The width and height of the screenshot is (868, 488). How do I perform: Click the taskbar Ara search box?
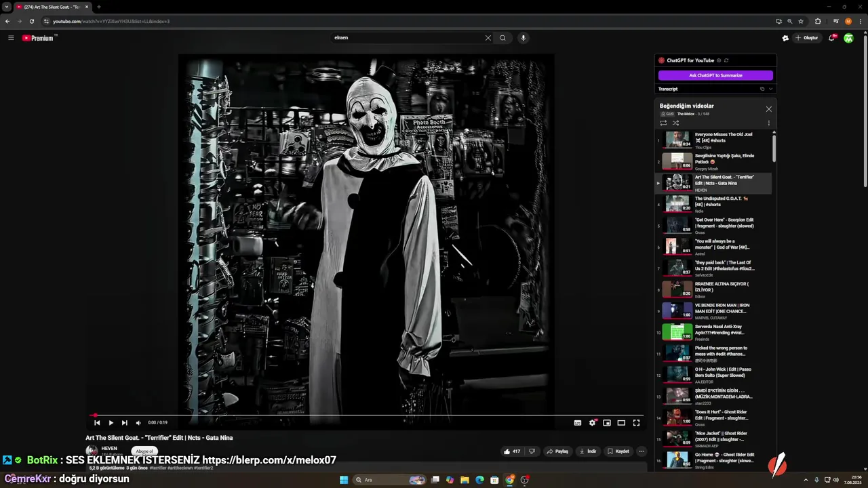390,480
